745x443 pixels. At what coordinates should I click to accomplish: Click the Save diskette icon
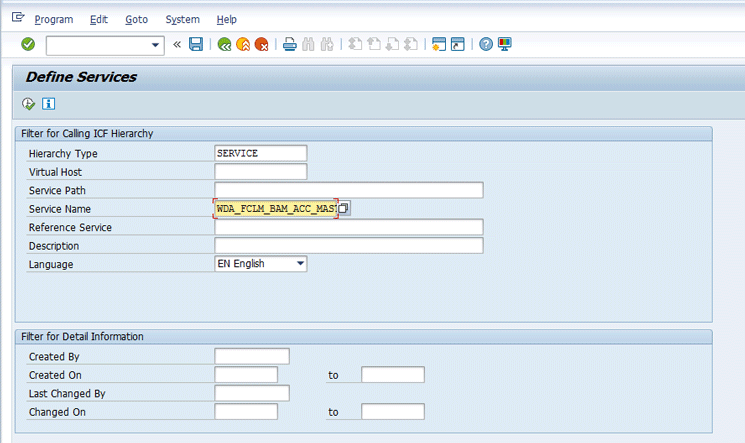tap(196, 44)
